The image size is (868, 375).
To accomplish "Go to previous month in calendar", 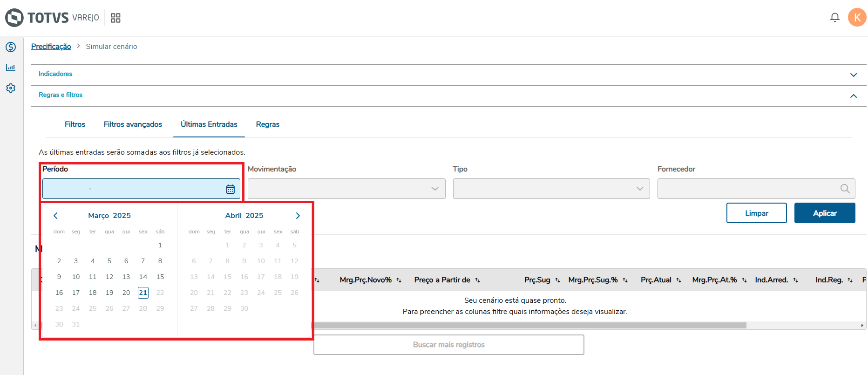I will pyautogui.click(x=55, y=216).
